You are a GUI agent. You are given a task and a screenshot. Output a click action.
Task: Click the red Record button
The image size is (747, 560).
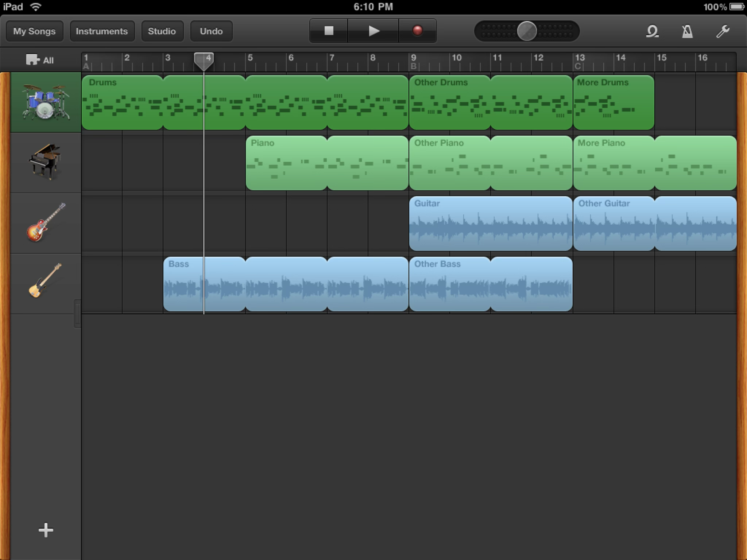point(418,31)
